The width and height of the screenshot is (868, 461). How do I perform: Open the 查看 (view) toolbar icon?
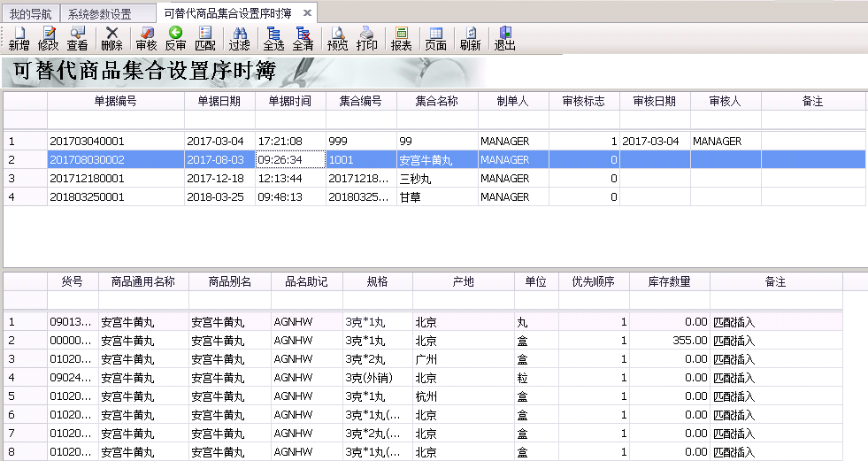click(x=78, y=39)
